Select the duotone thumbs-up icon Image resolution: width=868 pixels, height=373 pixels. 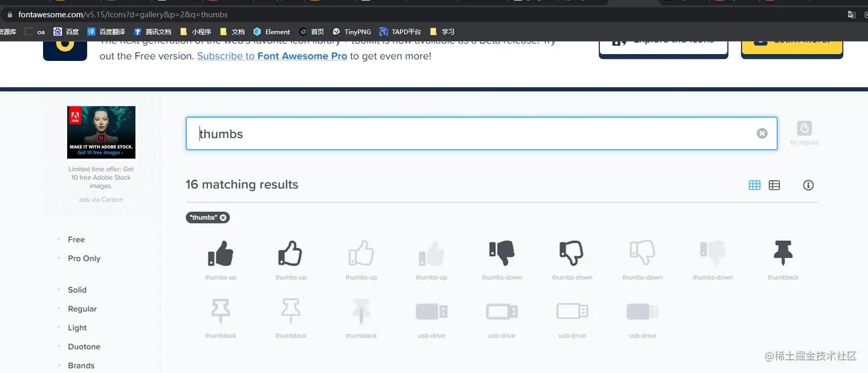[x=431, y=253]
